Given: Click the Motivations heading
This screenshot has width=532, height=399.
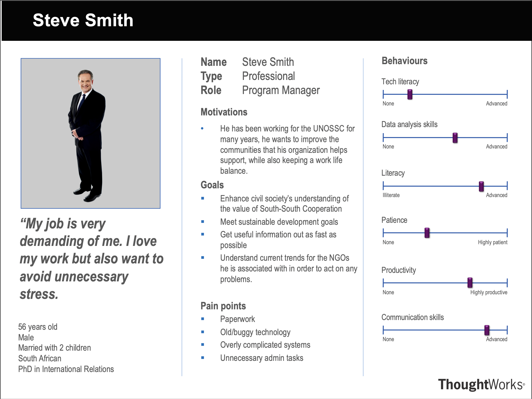Looking at the screenshot, I should point(224,112).
